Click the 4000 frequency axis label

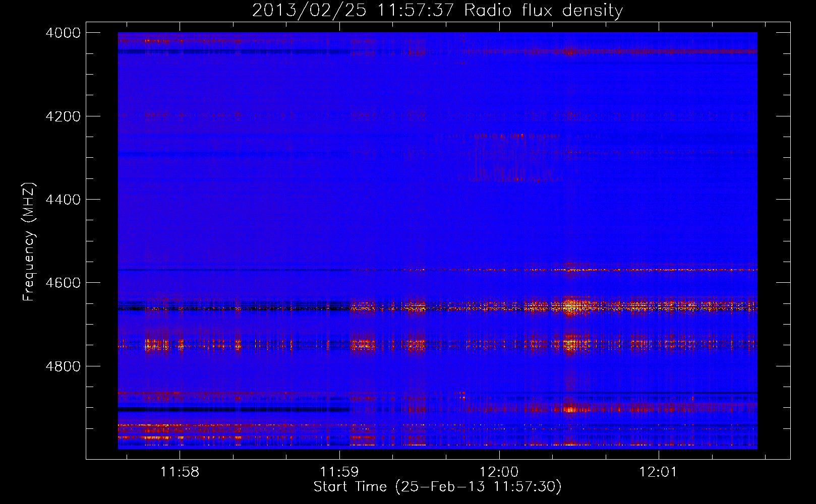[x=63, y=33]
